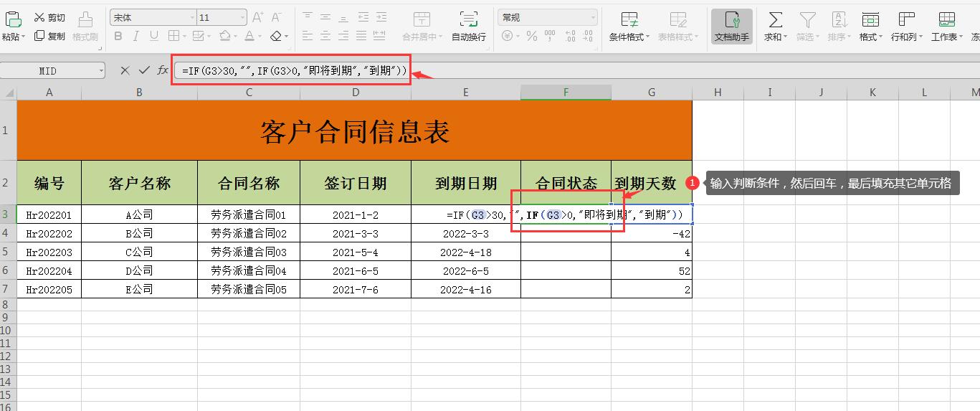Click customer cell D公司

pos(139,270)
